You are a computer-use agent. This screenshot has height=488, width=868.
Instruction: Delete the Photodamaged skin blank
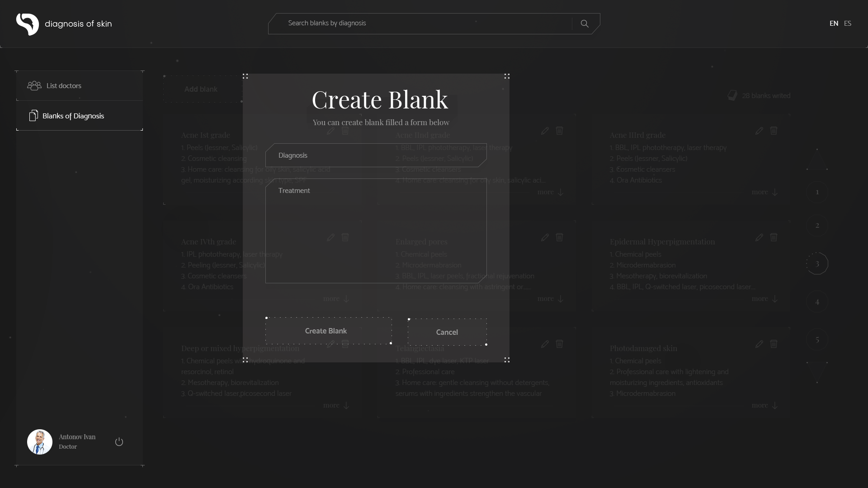774,344
